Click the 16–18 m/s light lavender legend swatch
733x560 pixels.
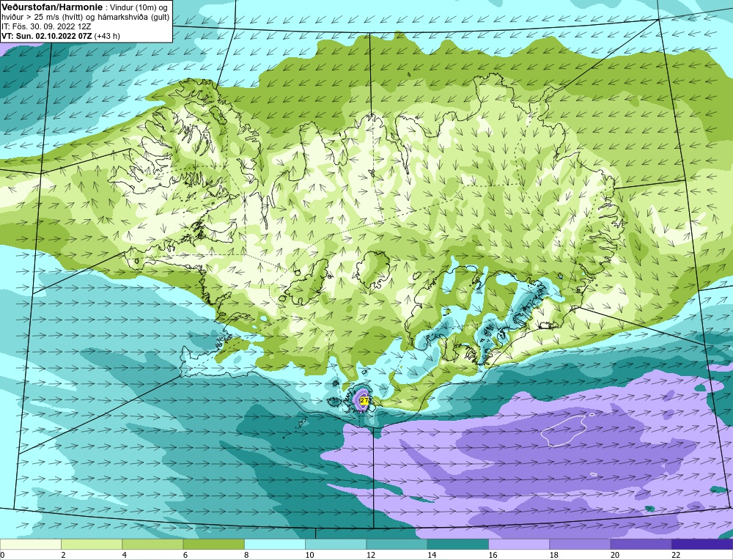coord(519,544)
